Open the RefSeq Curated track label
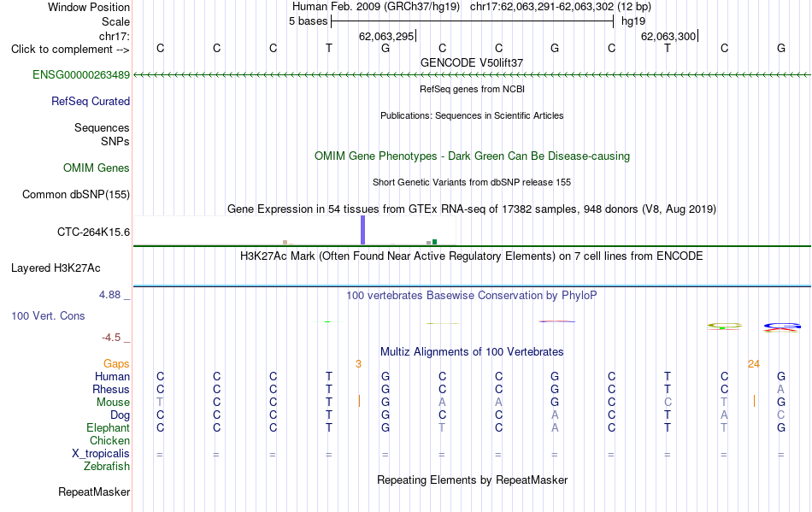 click(91, 102)
